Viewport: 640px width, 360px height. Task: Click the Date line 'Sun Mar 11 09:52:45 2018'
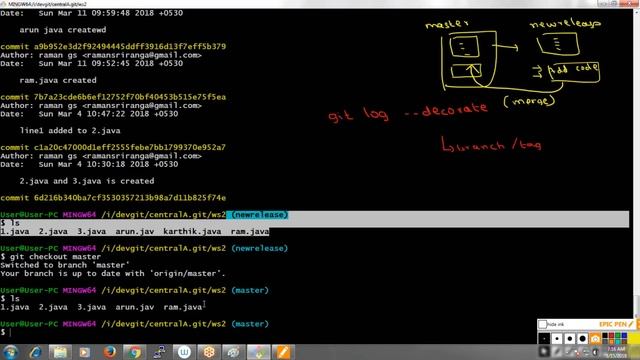(91, 63)
